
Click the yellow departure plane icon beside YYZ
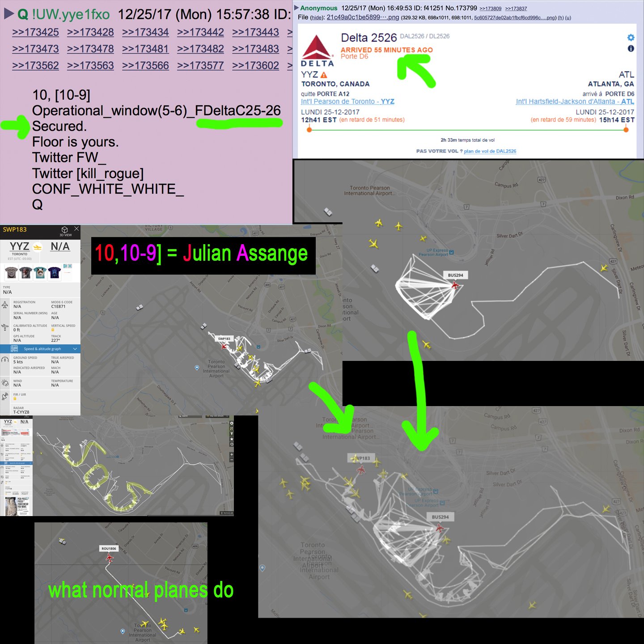click(x=38, y=247)
